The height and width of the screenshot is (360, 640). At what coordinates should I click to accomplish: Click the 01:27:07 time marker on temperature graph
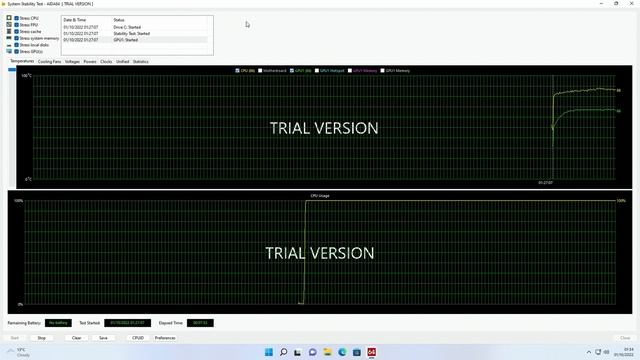(545, 183)
